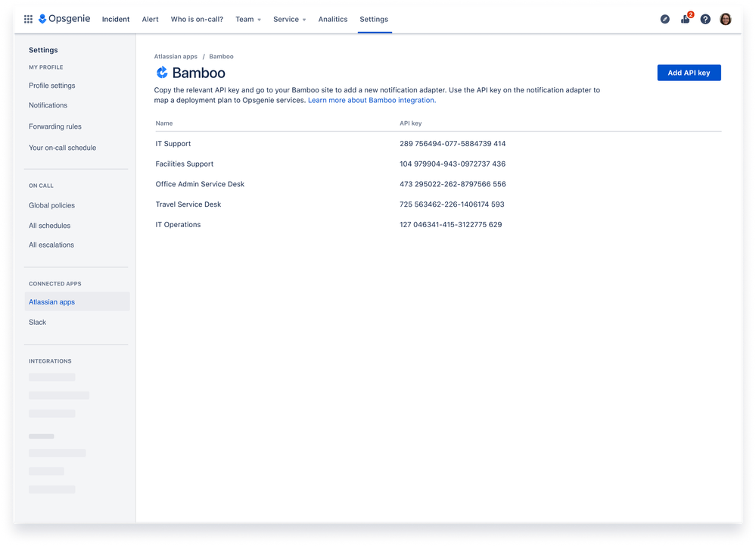Open Global policies in sidebar
This screenshot has height=546, width=756.
click(x=51, y=205)
